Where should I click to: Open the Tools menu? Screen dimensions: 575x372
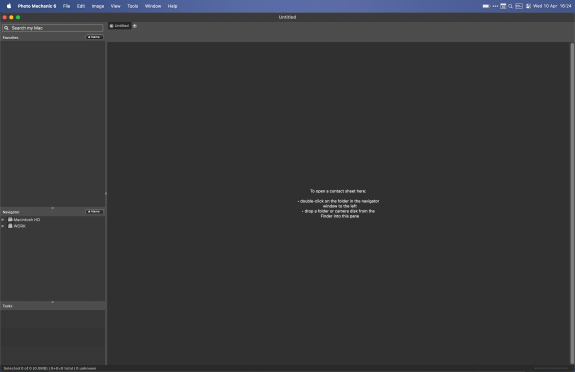[x=133, y=6]
